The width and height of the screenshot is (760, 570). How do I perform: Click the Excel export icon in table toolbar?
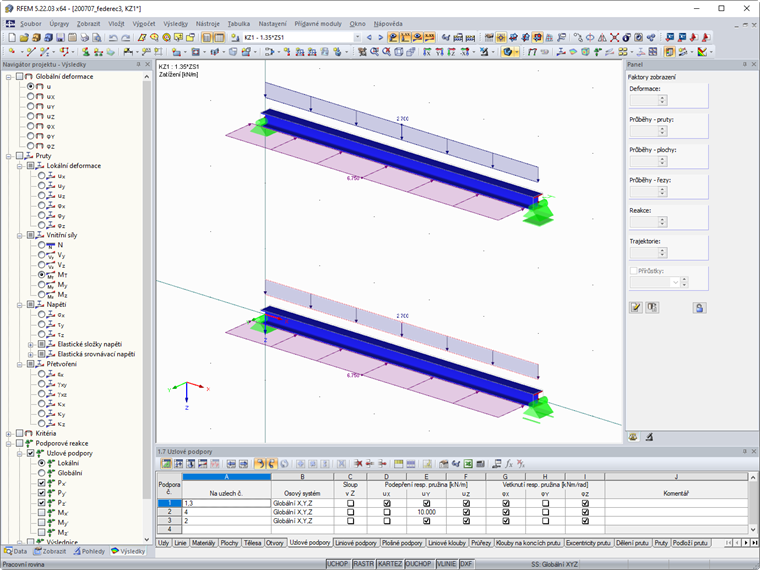click(468, 464)
